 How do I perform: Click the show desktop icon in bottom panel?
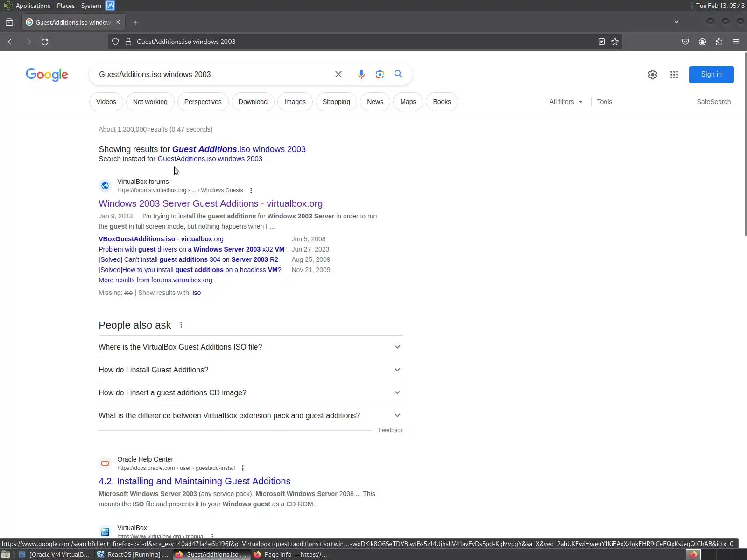[x=6, y=554]
